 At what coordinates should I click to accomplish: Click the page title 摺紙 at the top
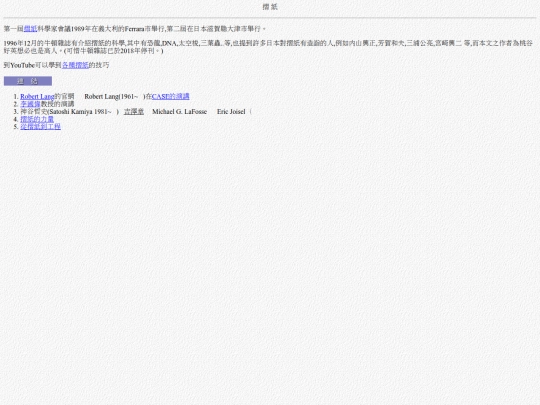[x=270, y=7]
